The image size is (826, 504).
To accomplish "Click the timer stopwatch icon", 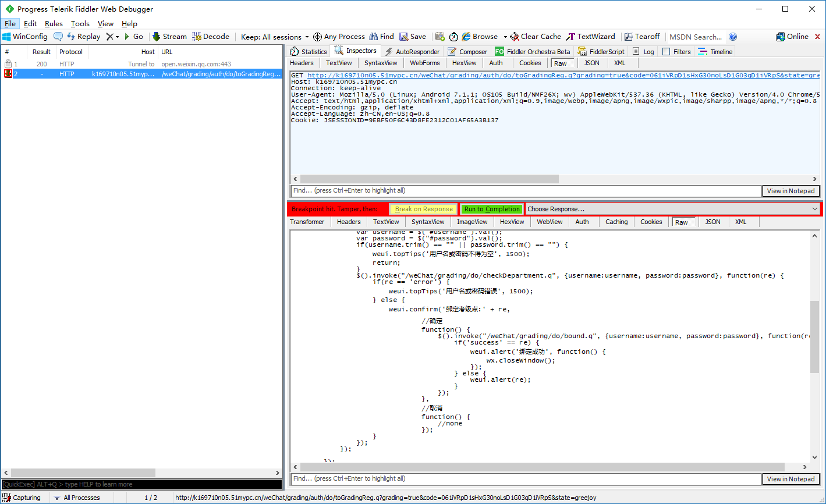I will click(x=453, y=37).
